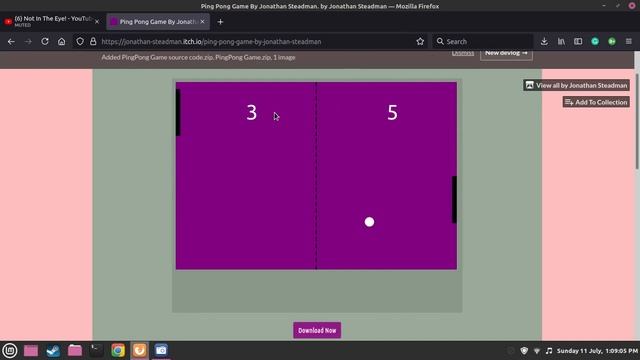Image resolution: width=640 pixels, height=360 pixels.
Task: Click Add To Collection
Action: click(596, 102)
